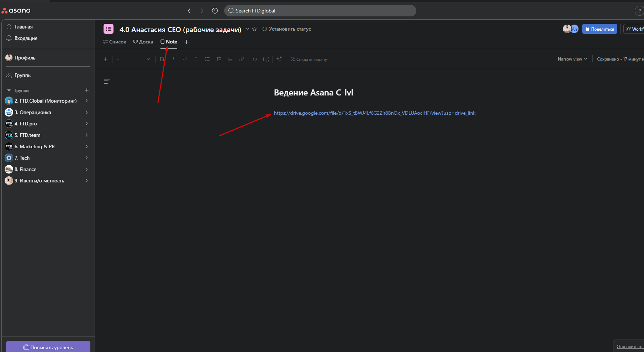644x352 pixels.
Task: Click the An member avatar
Action: tap(575, 29)
